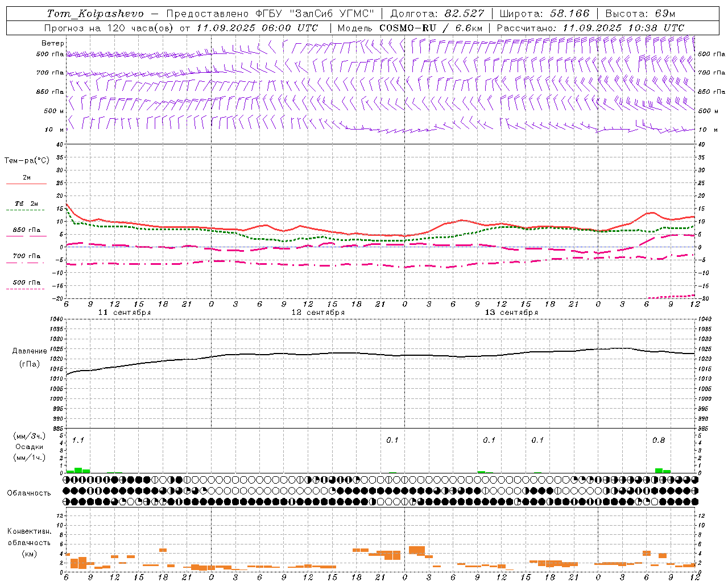Image resolution: width=728 pixels, height=582 pixels.
Task: Click the 11 сентября date label
Action: [x=125, y=313]
